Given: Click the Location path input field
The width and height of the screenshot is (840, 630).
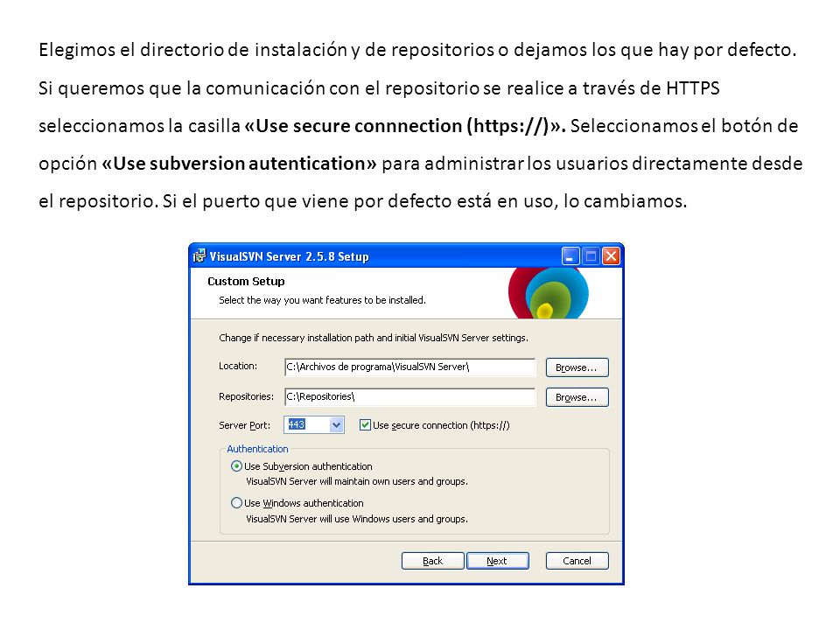Looking at the screenshot, I should [409, 367].
